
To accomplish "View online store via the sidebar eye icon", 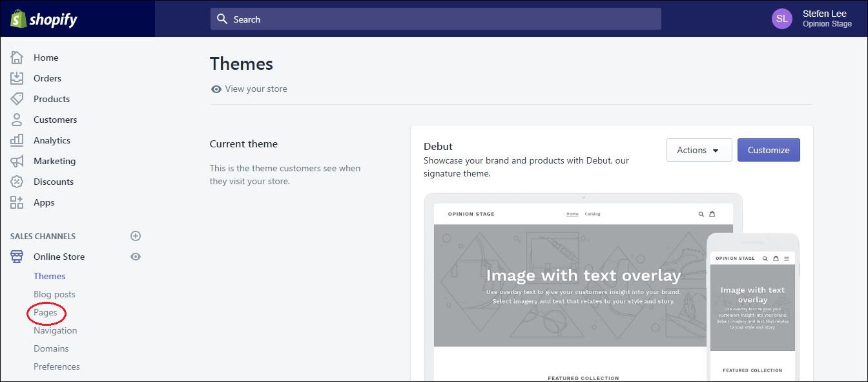I will tap(136, 257).
